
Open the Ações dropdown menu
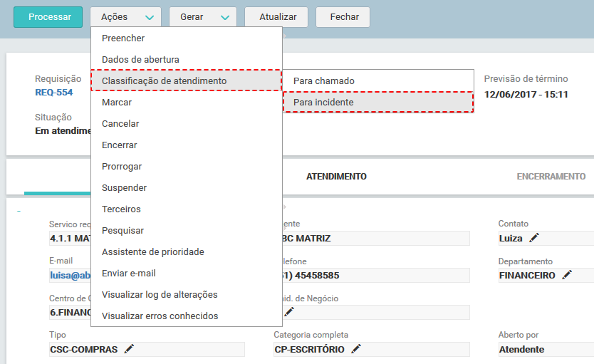click(126, 17)
